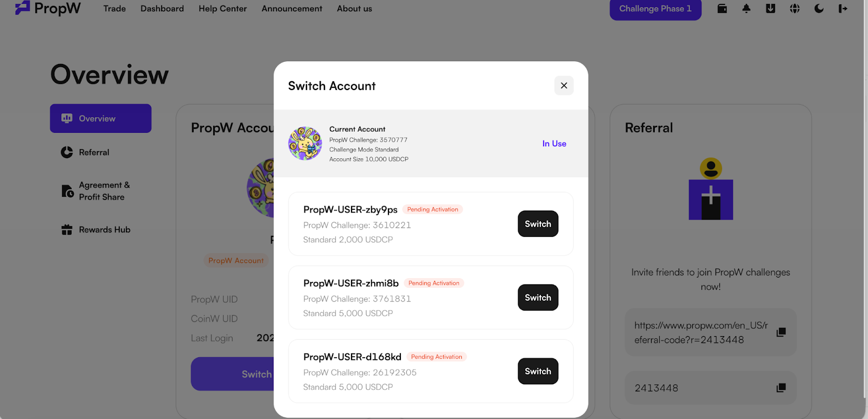Click the PropW logo
Screen dimensions: 868x419
[x=48, y=8]
